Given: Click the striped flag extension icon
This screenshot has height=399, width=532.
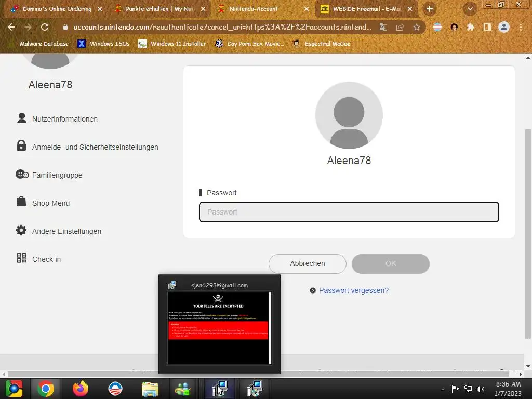Looking at the screenshot, I should pyautogui.click(x=437, y=27).
